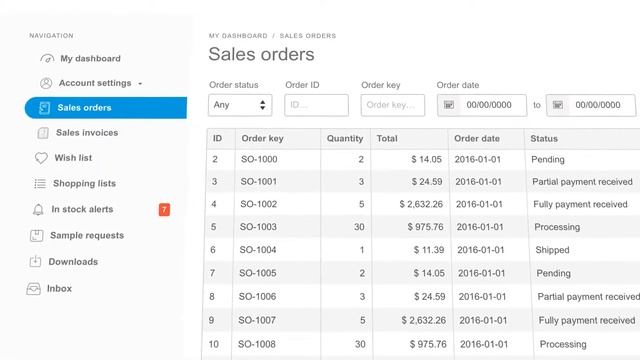640x360 pixels.
Task: Click the Shipped status of SO-1004
Action: tap(552, 250)
